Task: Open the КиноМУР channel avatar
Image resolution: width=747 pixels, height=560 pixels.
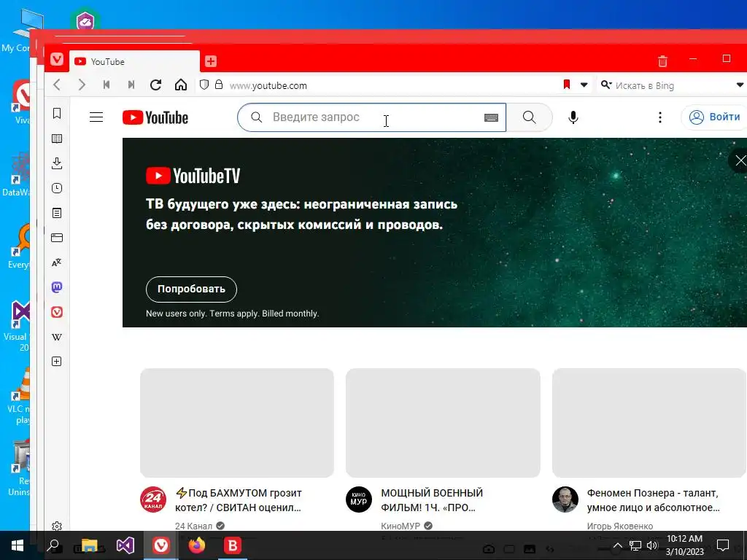Action: [359, 499]
